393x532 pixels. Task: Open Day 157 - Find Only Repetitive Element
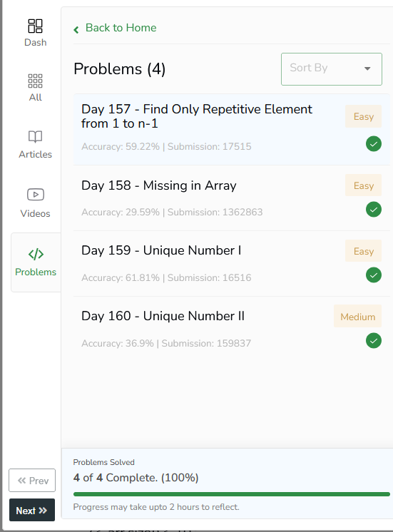(x=197, y=116)
